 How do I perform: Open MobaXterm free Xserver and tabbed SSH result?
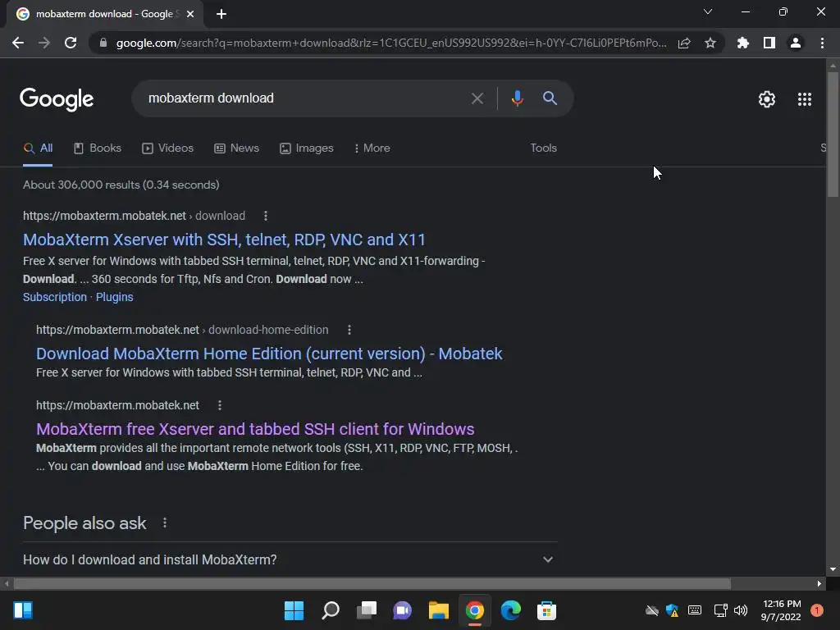255,429
